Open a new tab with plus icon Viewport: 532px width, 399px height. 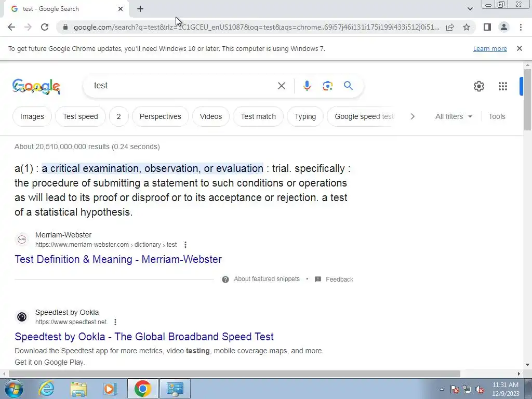(x=140, y=9)
